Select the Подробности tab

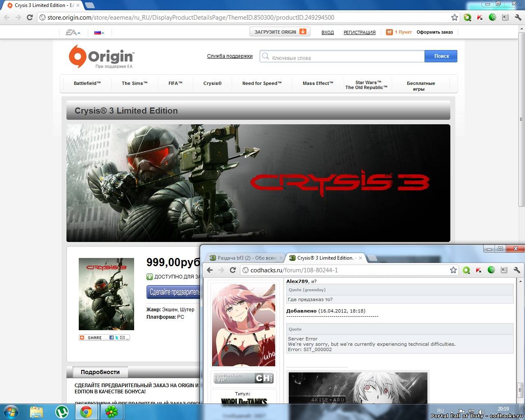click(x=100, y=372)
